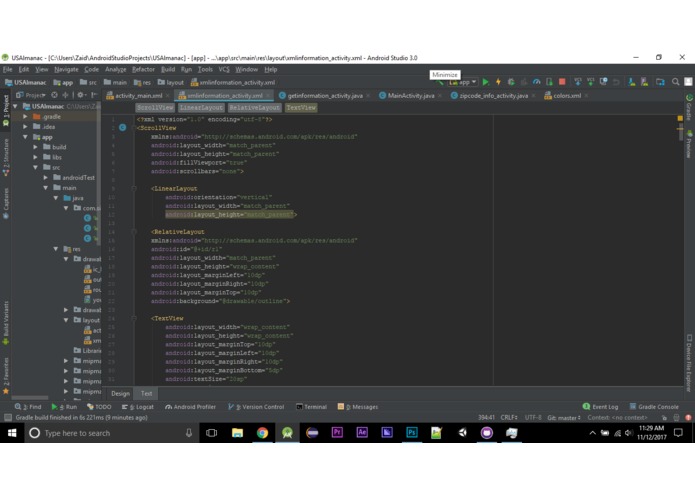This screenshot has height=494, width=695.
Task: Run the app with the green play button
Action: (x=486, y=82)
